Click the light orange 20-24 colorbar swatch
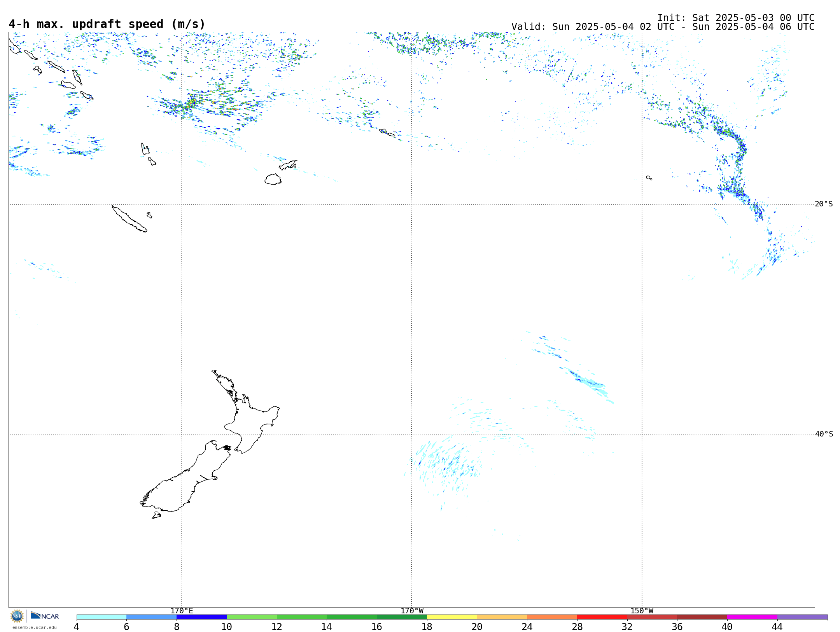840x632 pixels. tap(502, 617)
